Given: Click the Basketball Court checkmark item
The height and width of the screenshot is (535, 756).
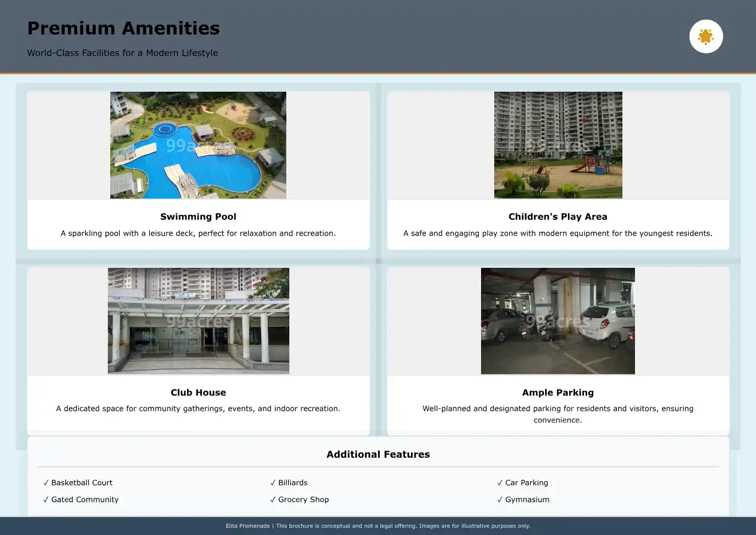Looking at the screenshot, I should [x=78, y=483].
